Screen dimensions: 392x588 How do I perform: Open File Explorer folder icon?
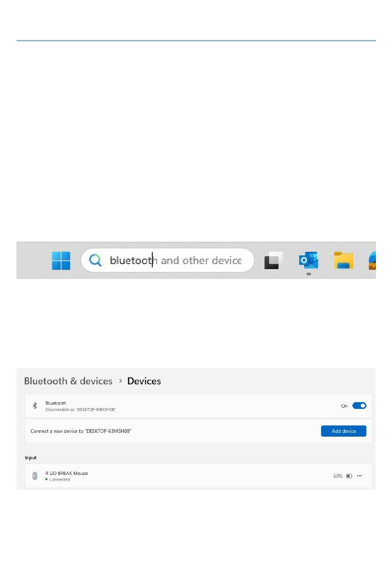point(344,260)
